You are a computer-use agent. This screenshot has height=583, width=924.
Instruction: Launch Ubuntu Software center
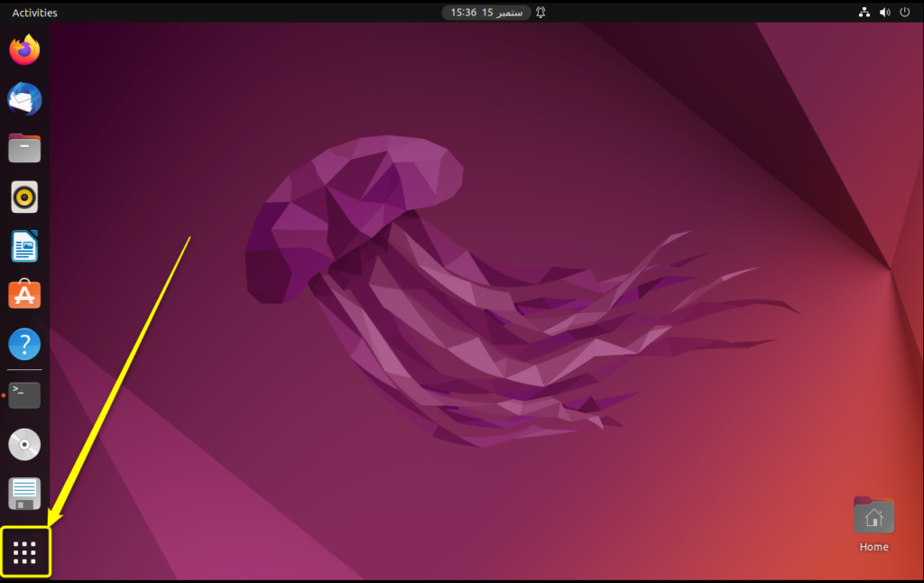pos(23,294)
